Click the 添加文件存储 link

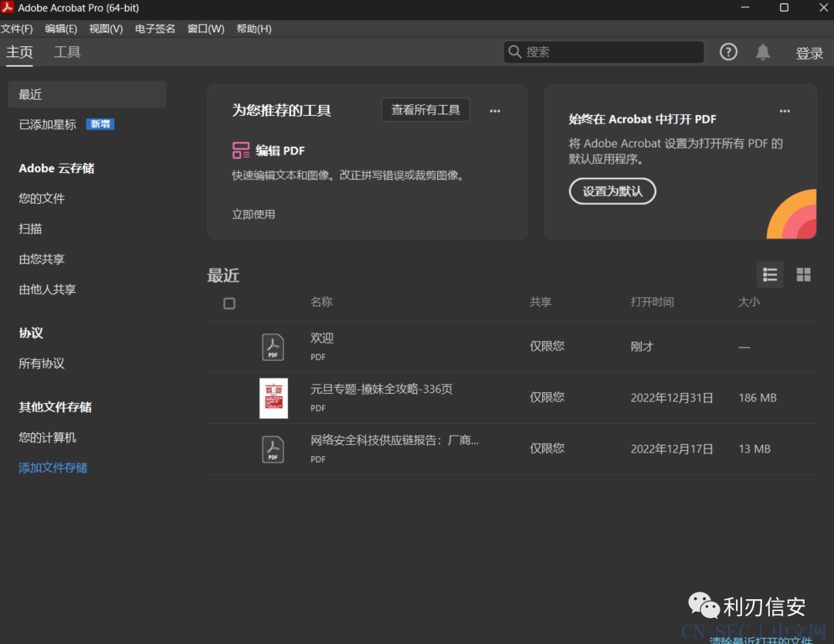coord(53,468)
